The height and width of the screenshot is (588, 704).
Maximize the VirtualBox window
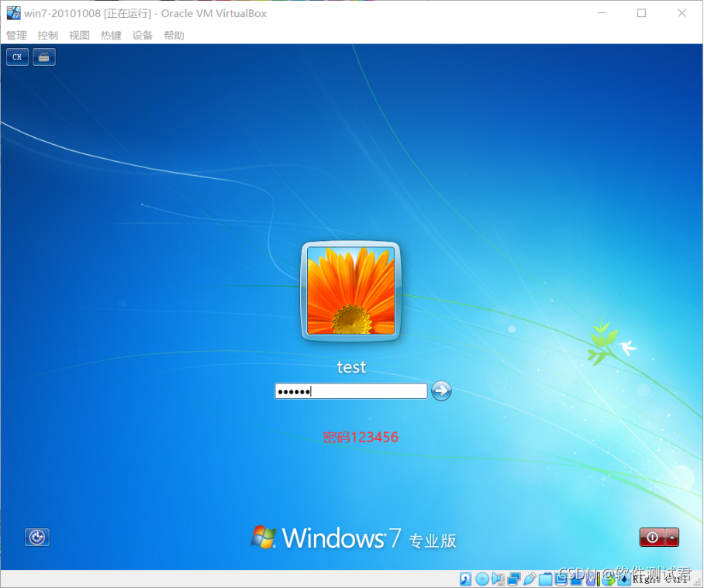point(642,13)
